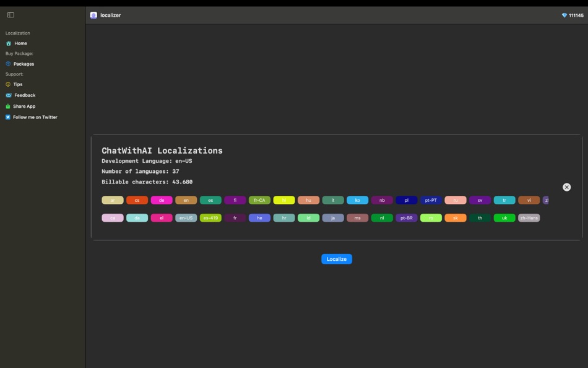
Task: Select the ro language tag
Action: pyautogui.click(x=431, y=218)
